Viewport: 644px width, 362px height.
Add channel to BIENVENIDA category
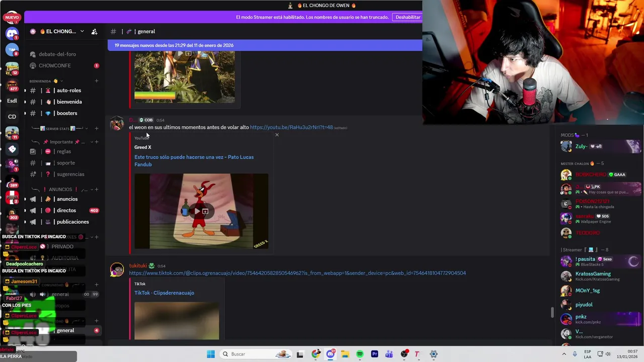point(96,81)
